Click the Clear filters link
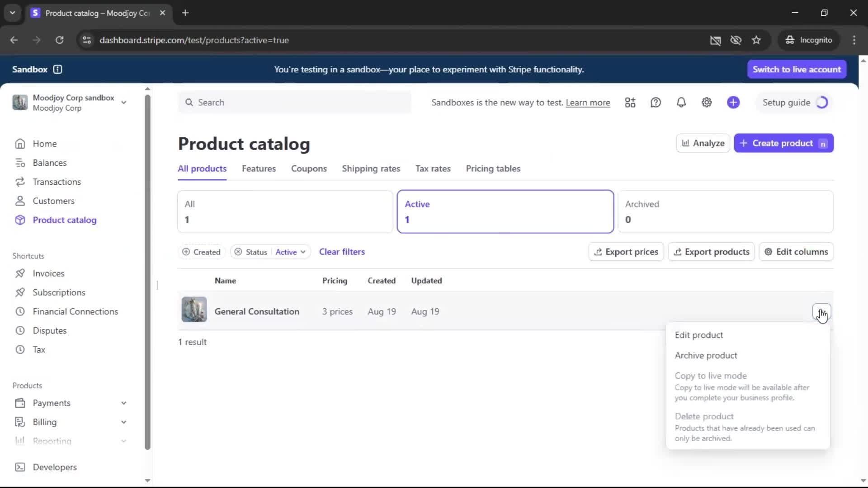Image resolution: width=868 pixels, height=488 pixels. [x=342, y=252]
